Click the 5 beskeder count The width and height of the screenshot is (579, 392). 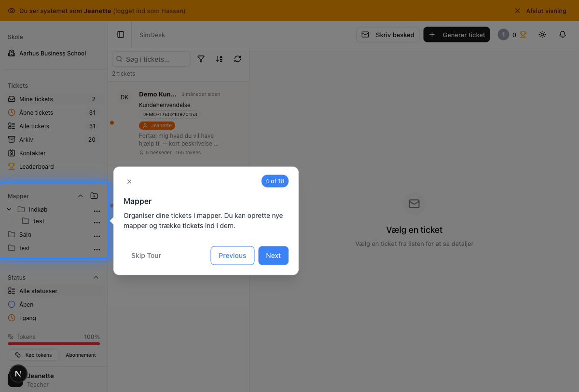(155, 152)
